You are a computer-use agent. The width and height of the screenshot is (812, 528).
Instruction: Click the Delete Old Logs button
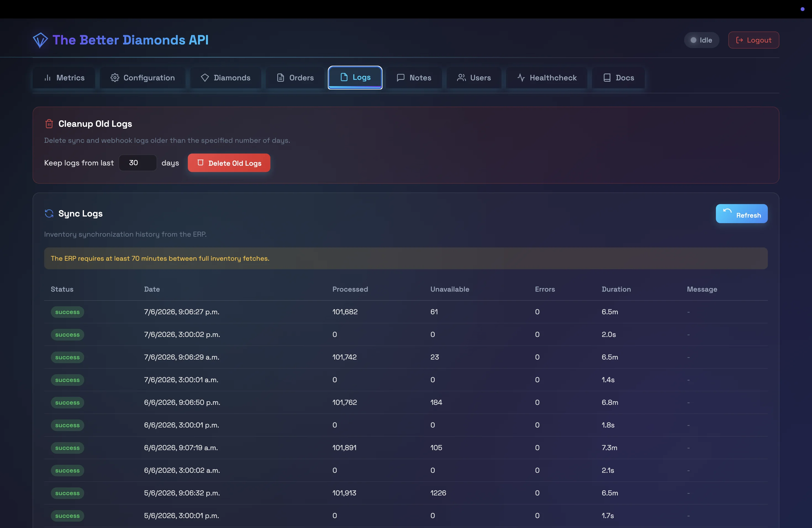[x=229, y=163]
